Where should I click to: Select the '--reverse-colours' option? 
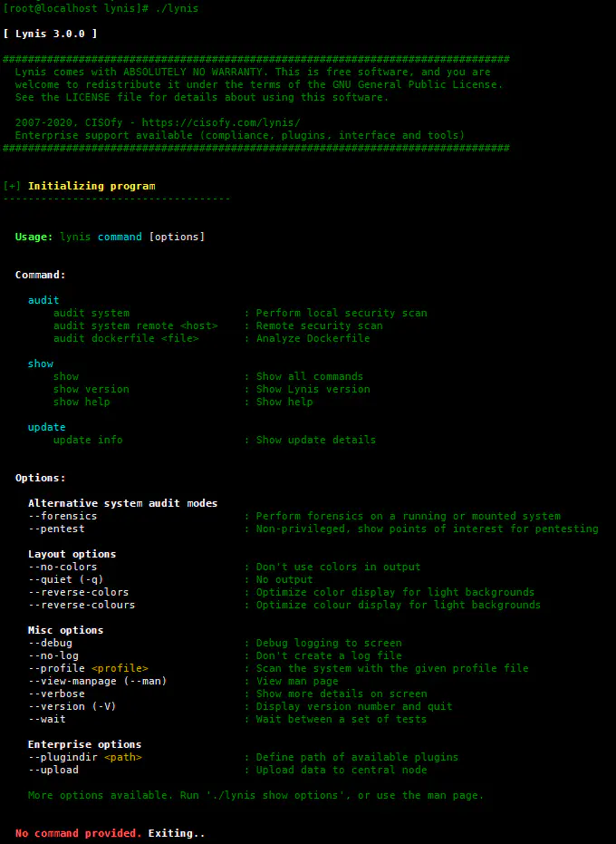(x=82, y=605)
